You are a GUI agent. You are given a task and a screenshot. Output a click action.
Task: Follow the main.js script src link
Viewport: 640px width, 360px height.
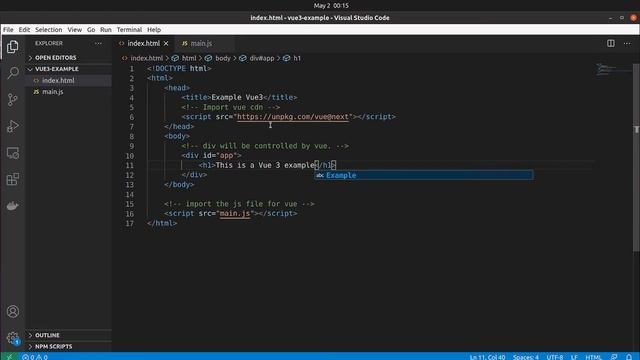(235, 213)
